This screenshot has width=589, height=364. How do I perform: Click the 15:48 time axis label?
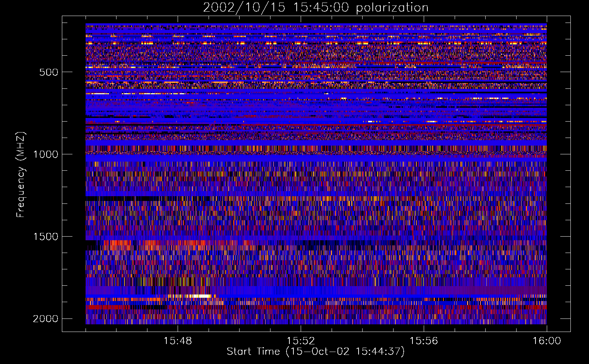(178, 341)
